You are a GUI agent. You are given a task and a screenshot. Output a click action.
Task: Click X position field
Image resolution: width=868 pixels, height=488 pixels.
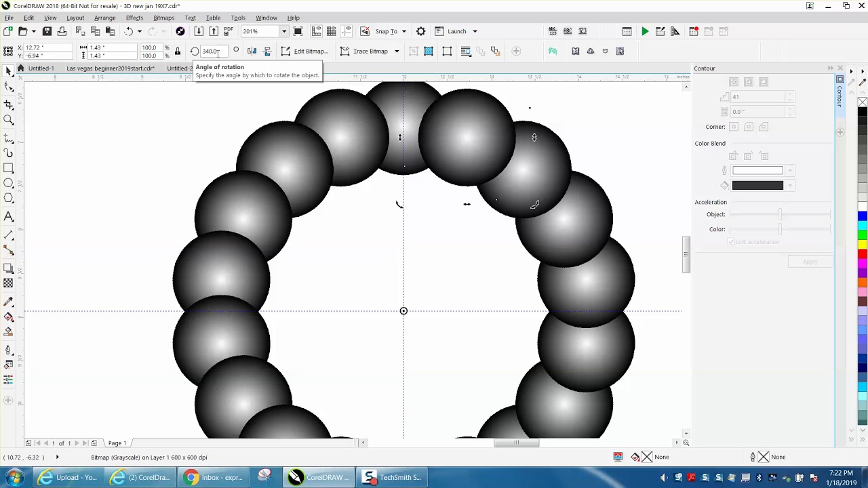(x=47, y=47)
